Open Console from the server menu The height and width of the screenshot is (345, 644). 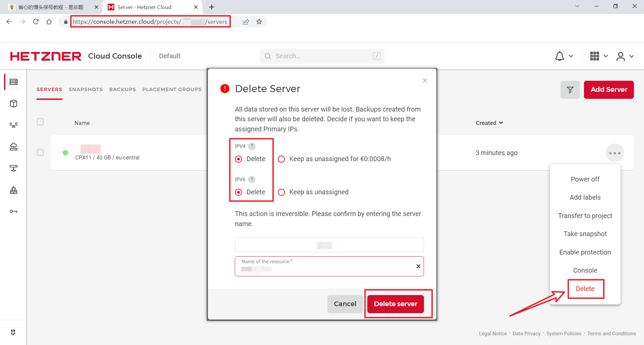tap(585, 270)
